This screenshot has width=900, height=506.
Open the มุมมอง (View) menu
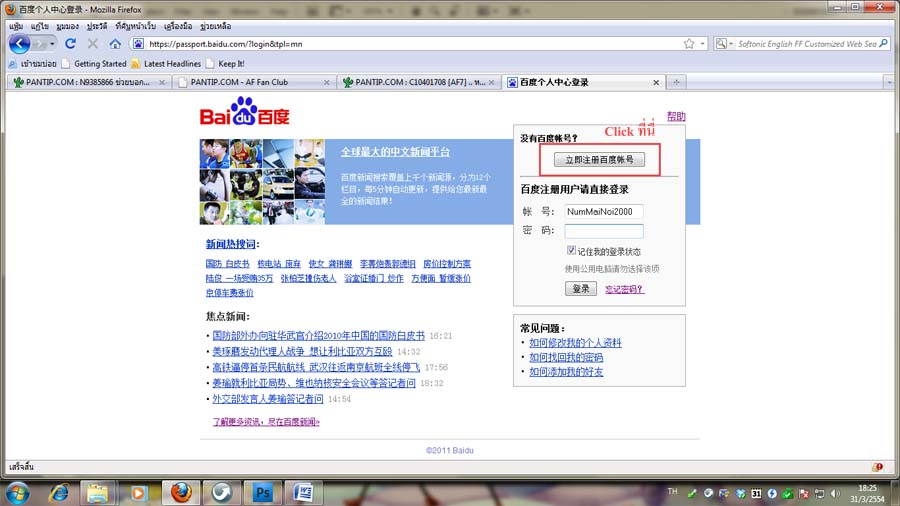[x=67, y=26]
